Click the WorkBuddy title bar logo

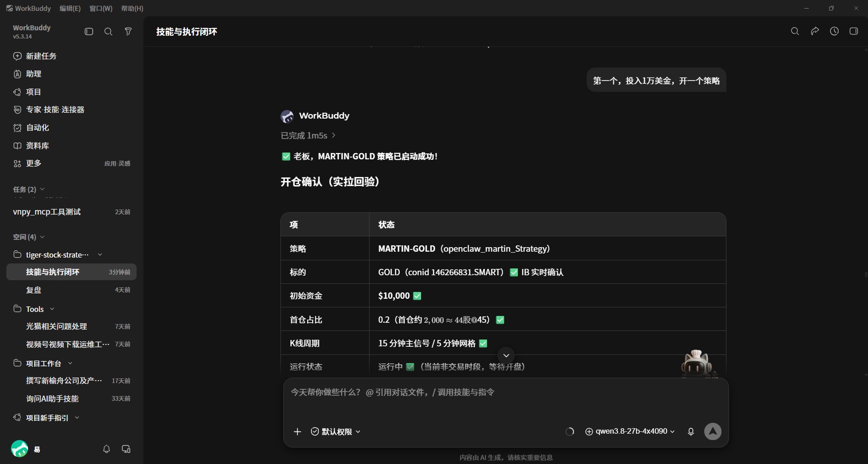tap(9, 8)
